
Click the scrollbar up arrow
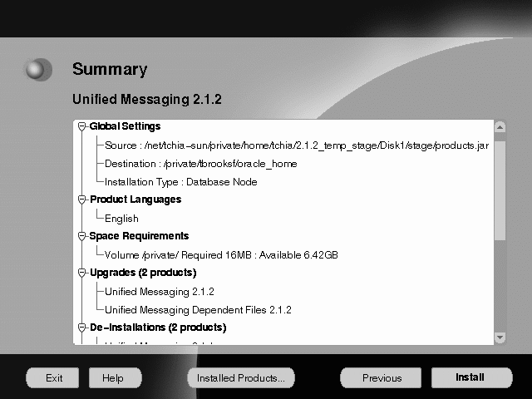pos(500,127)
